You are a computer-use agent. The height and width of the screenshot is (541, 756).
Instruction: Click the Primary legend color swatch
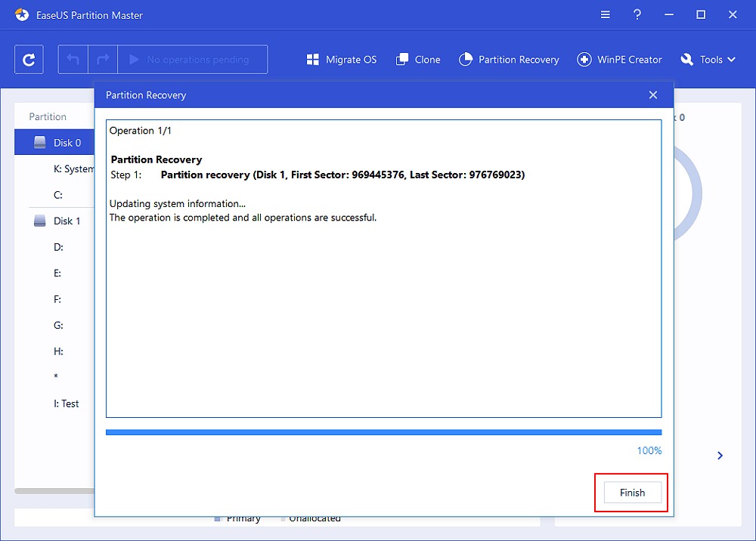(217, 519)
